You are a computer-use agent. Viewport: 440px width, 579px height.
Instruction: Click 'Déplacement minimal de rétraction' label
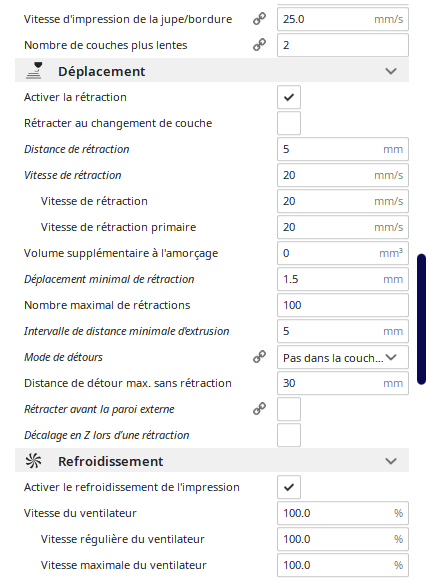(x=109, y=279)
